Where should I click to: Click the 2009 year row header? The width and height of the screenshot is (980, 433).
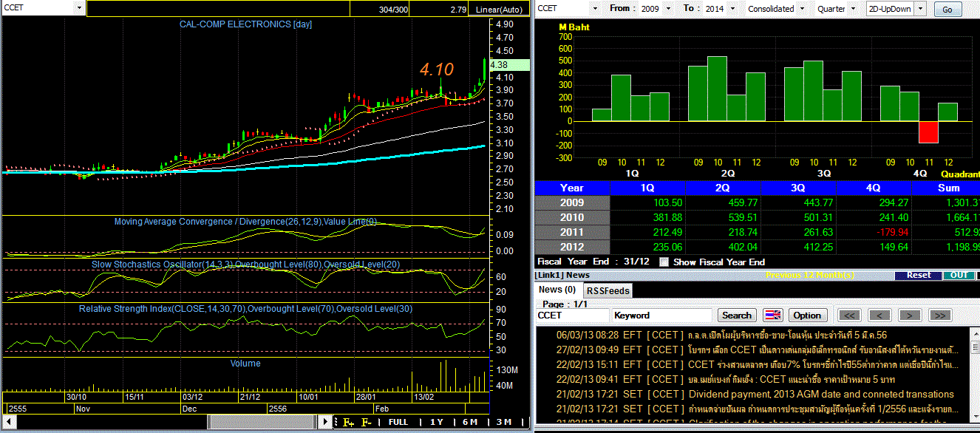click(572, 202)
